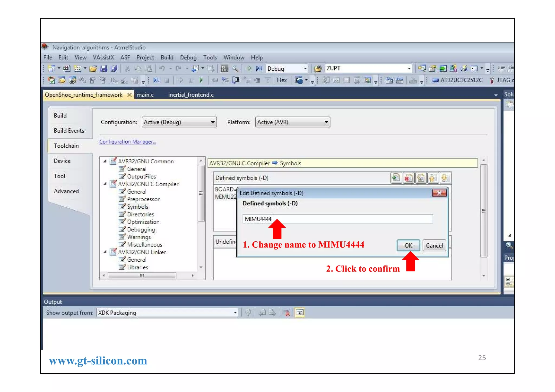Image resolution: width=555 pixels, height=392 pixels.
Task: Click the Start Without Debugging play icon
Action: (x=250, y=69)
